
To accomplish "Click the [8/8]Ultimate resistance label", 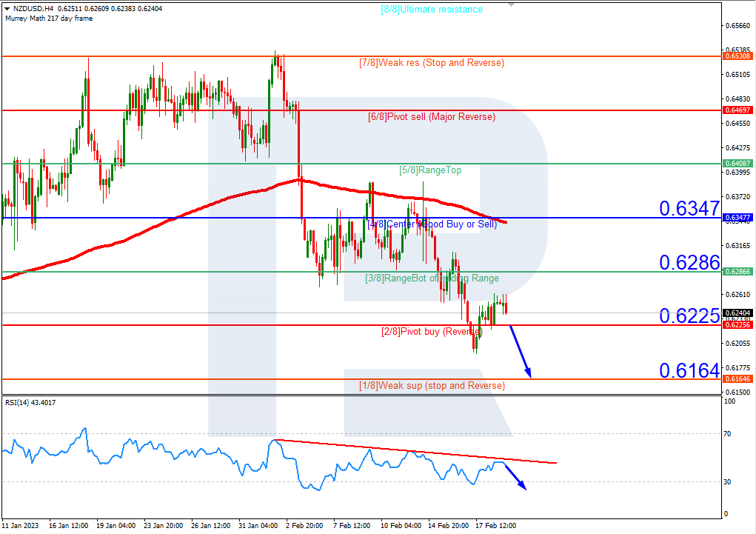I will coord(431,10).
